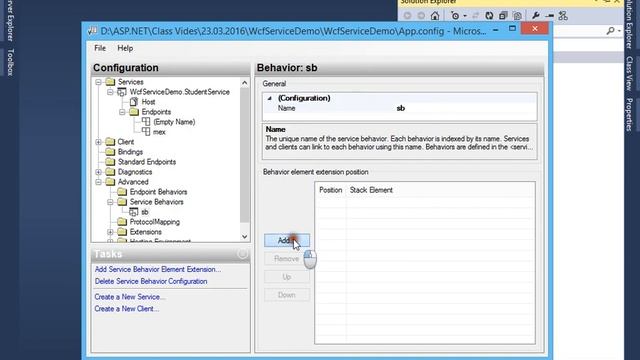Click the Add button for behavior elements

(x=287, y=240)
